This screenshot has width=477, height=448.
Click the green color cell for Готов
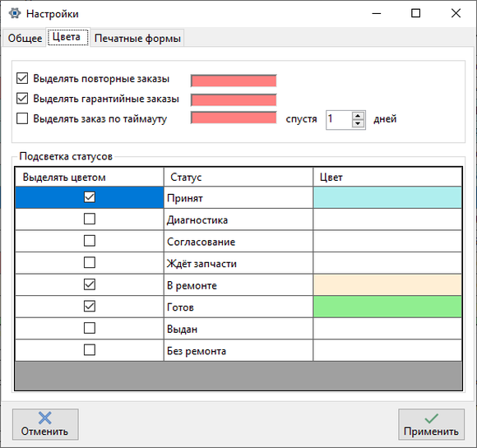pyautogui.click(x=387, y=307)
